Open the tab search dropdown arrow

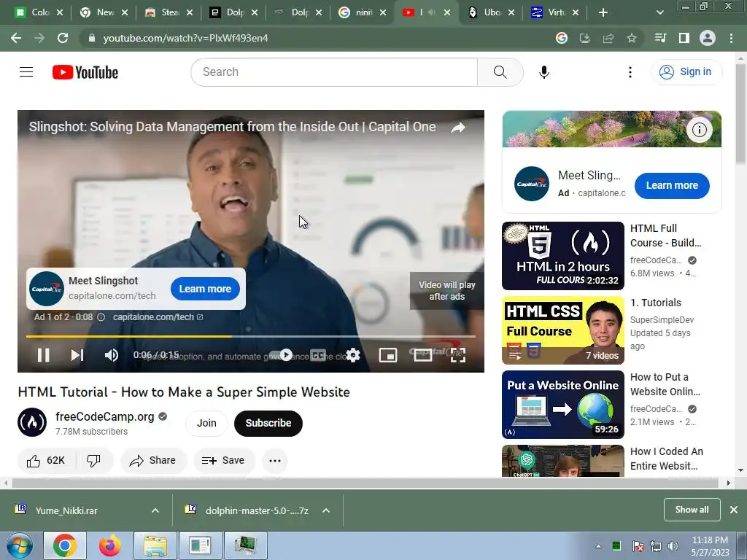point(659,12)
